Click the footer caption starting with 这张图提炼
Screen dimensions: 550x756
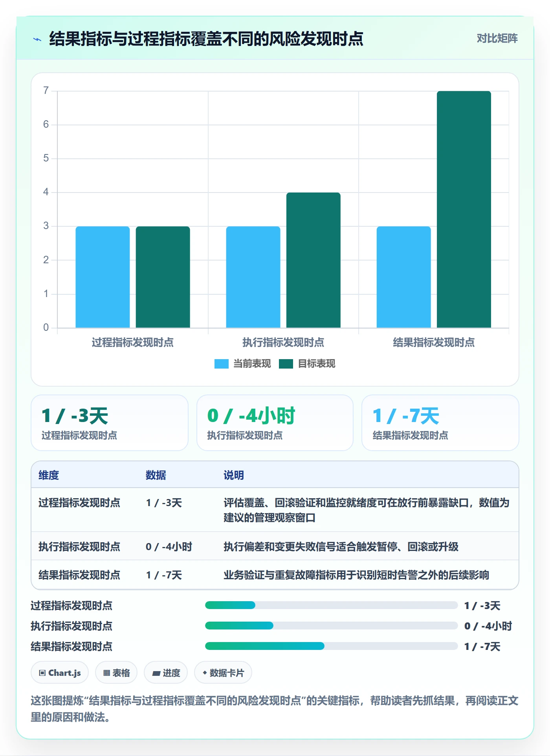pos(275,709)
